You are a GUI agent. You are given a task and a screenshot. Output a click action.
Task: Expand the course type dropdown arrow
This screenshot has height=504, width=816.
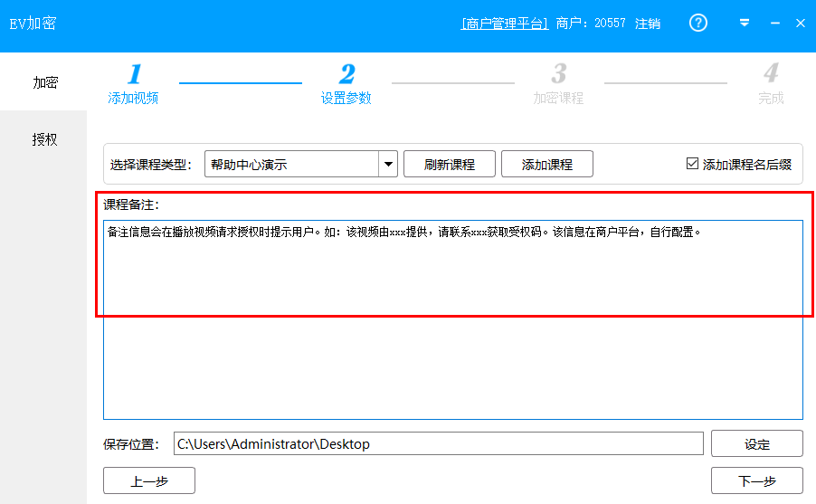388,164
